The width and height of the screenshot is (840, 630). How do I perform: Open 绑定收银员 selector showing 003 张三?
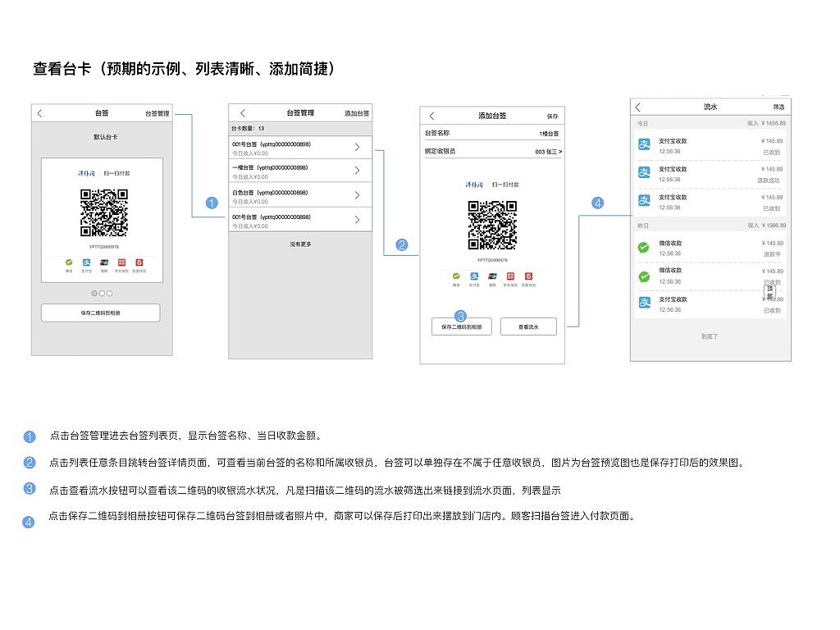(x=492, y=152)
